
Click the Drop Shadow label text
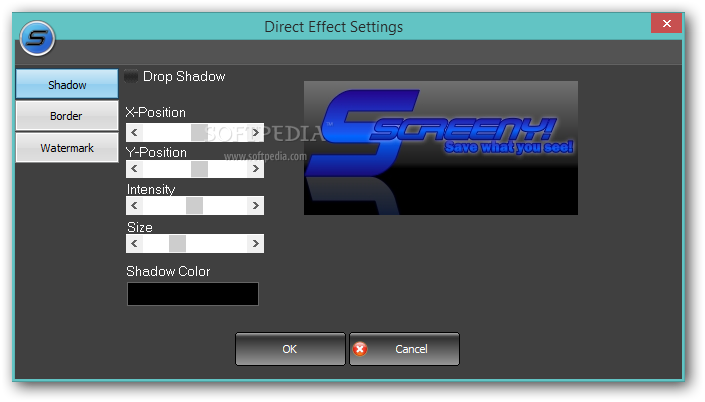(184, 76)
